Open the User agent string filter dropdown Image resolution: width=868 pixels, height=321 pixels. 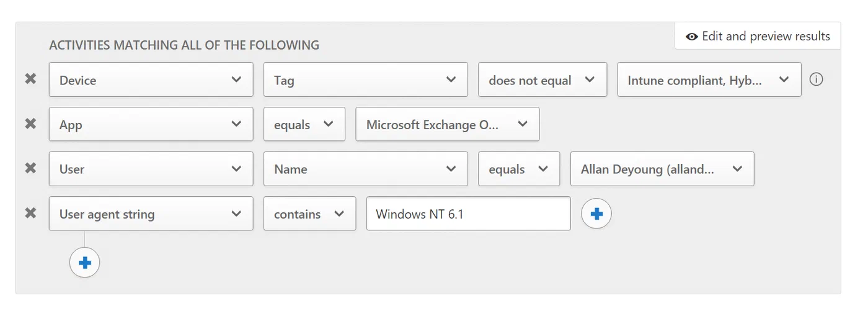pyautogui.click(x=151, y=214)
